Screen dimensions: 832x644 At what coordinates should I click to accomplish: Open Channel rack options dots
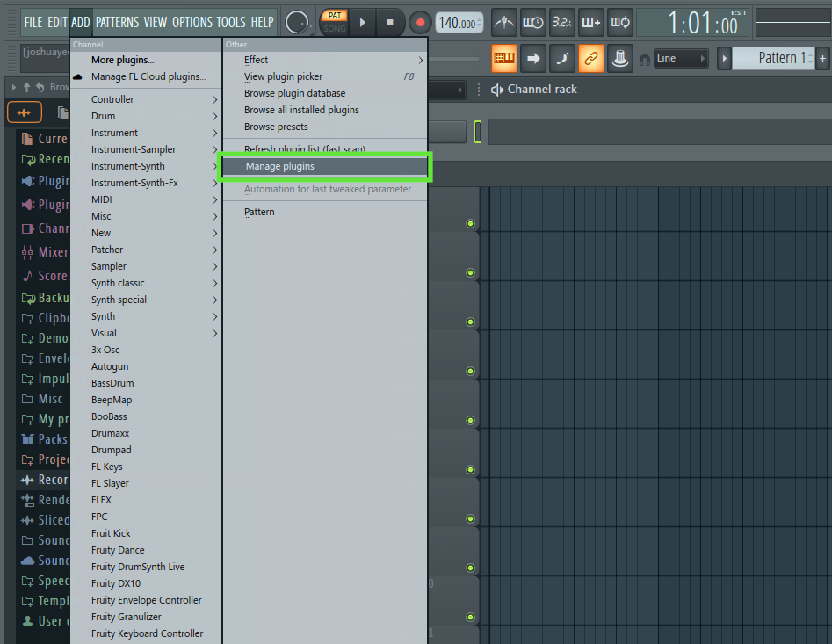point(479,90)
